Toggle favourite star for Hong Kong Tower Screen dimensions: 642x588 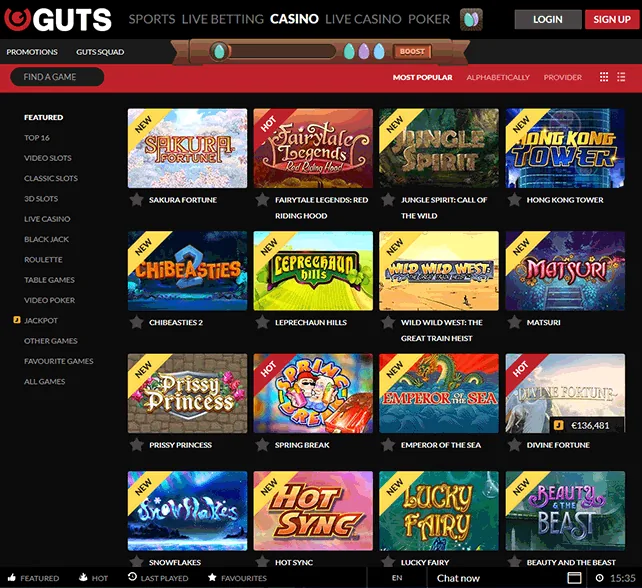(x=514, y=200)
